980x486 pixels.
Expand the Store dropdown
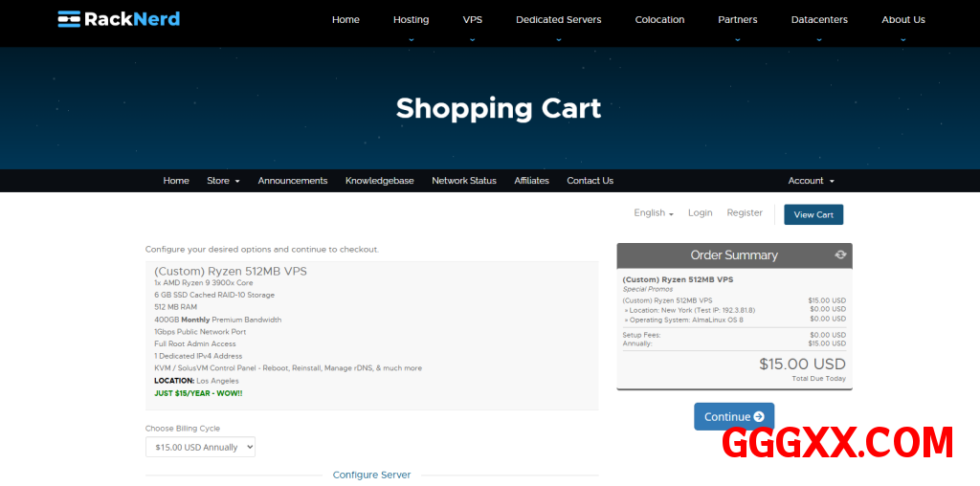click(x=223, y=181)
